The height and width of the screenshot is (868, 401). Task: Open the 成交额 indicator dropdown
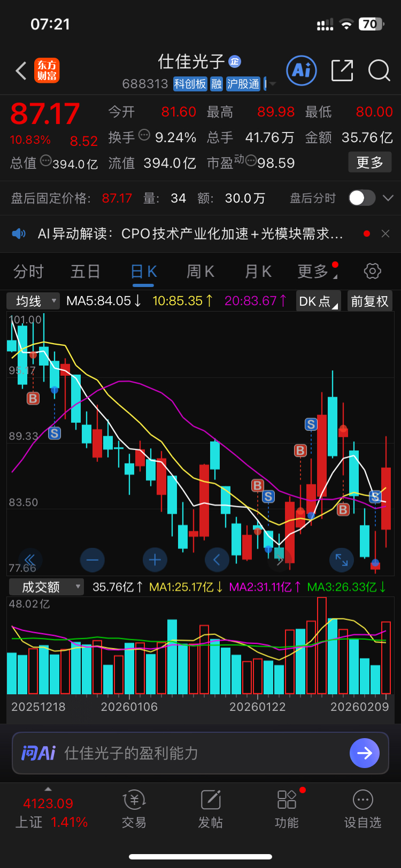tap(46, 587)
